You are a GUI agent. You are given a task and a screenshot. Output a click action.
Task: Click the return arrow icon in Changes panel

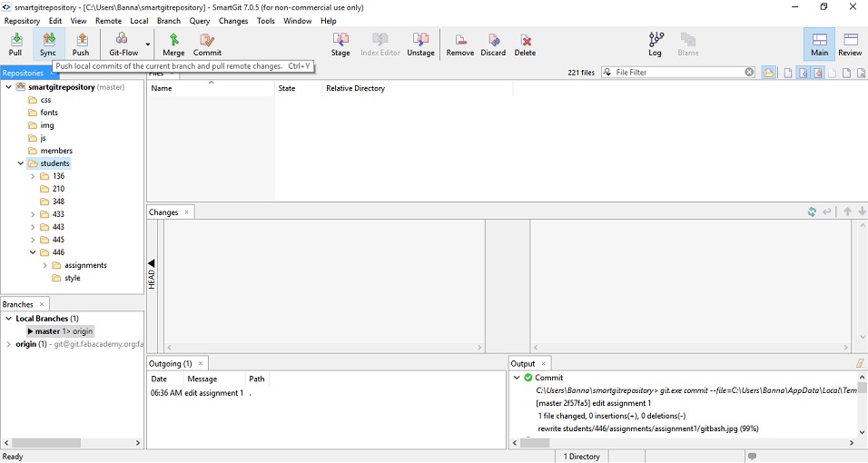827,212
